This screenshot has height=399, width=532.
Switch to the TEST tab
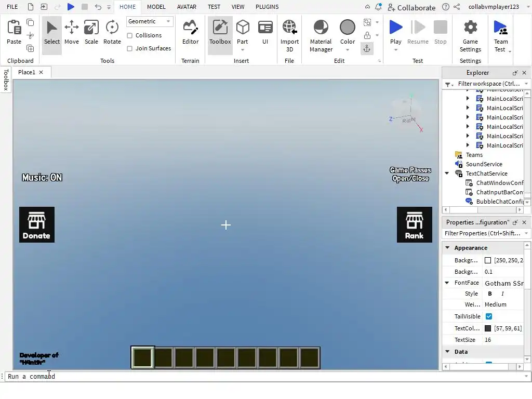[x=214, y=7]
